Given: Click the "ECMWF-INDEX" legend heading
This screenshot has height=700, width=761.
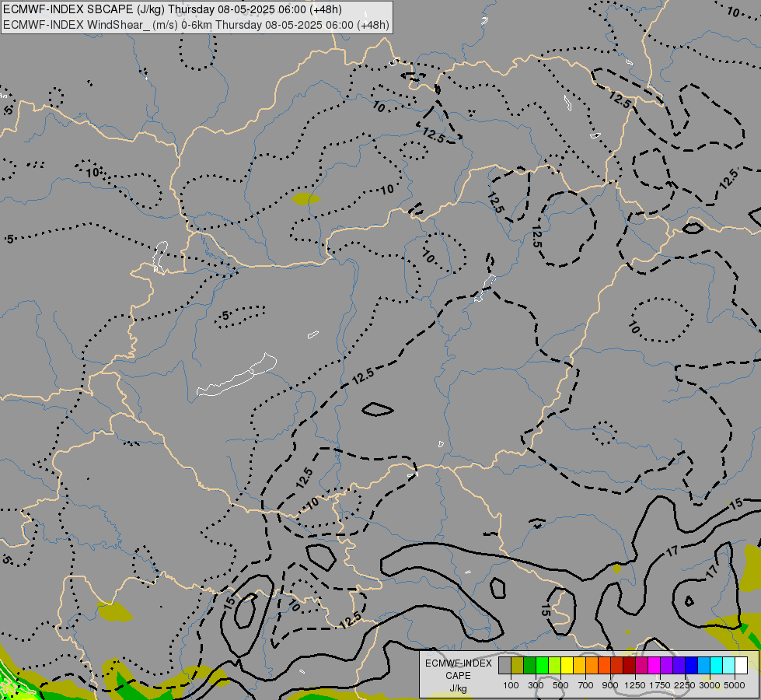Looking at the screenshot, I should click(x=458, y=663).
